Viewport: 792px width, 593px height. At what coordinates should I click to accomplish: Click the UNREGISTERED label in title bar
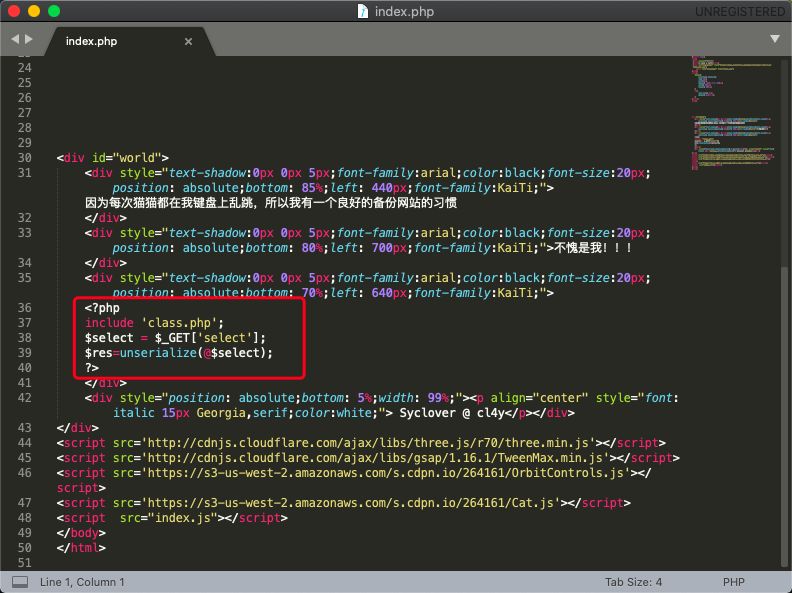coord(739,12)
